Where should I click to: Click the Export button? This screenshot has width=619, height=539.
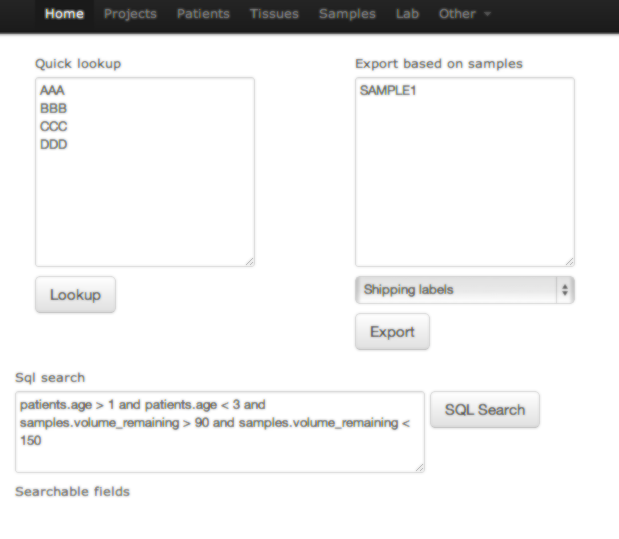pos(392,332)
